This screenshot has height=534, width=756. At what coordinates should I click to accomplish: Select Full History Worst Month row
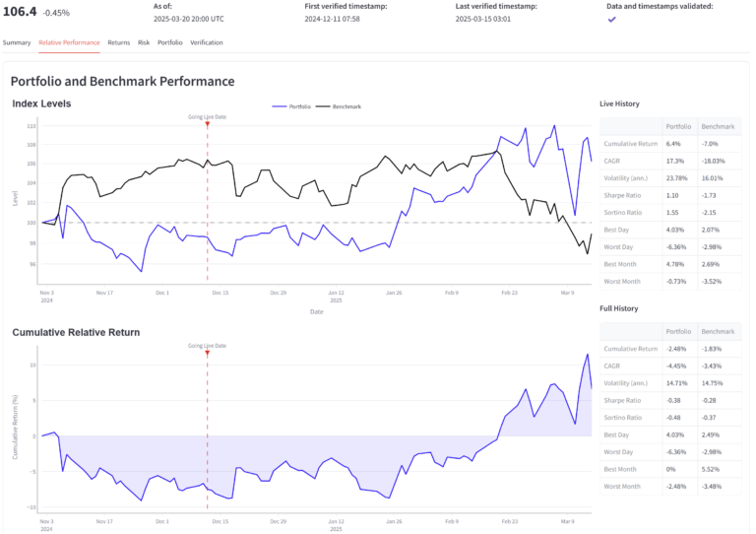(622, 485)
